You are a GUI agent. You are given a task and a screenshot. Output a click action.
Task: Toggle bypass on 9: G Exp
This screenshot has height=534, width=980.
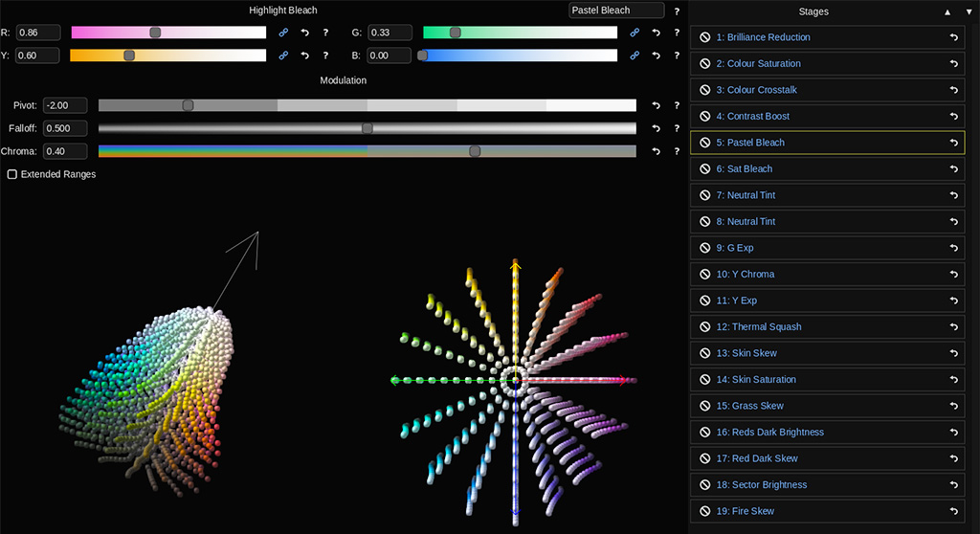pos(705,248)
